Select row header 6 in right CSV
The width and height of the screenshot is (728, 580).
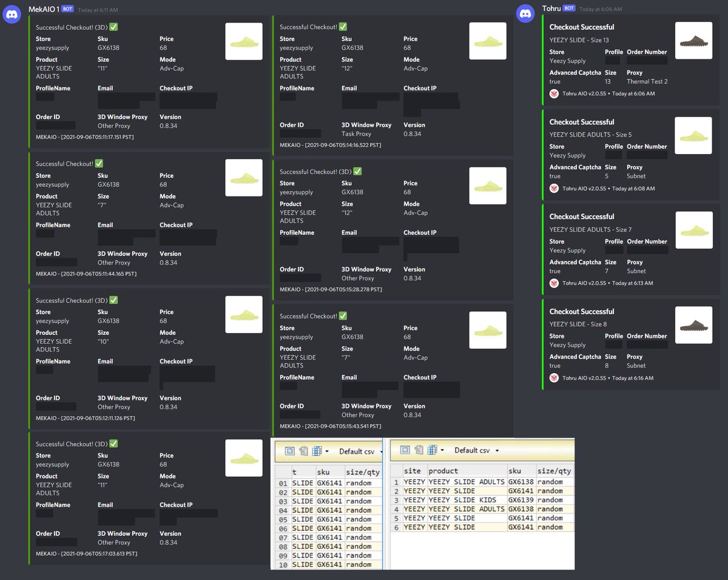(396, 527)
